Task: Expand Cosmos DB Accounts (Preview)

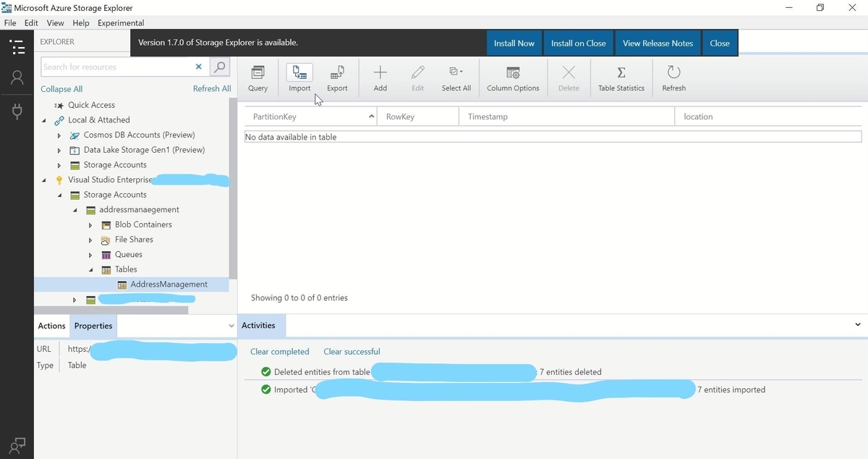Action: click(x=59, y=135)
